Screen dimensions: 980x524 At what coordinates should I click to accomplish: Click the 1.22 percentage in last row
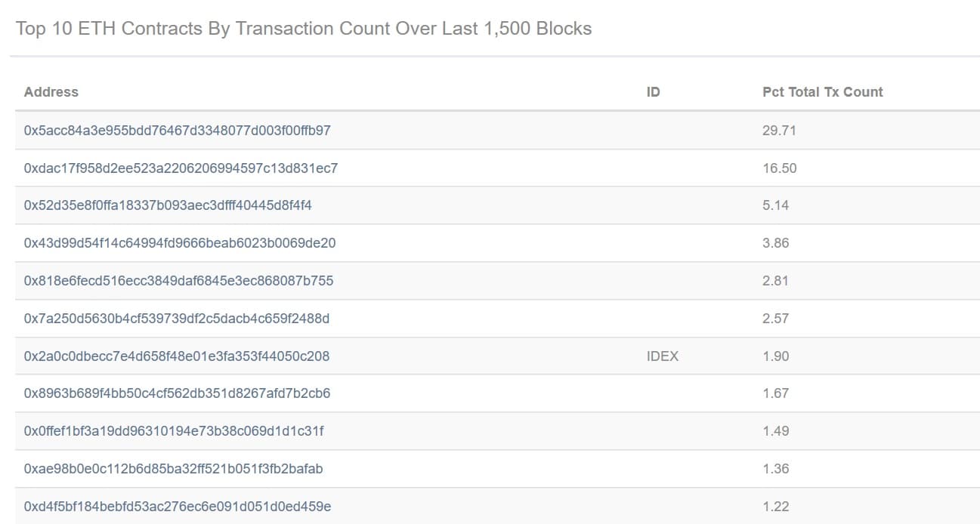(776, 507)
